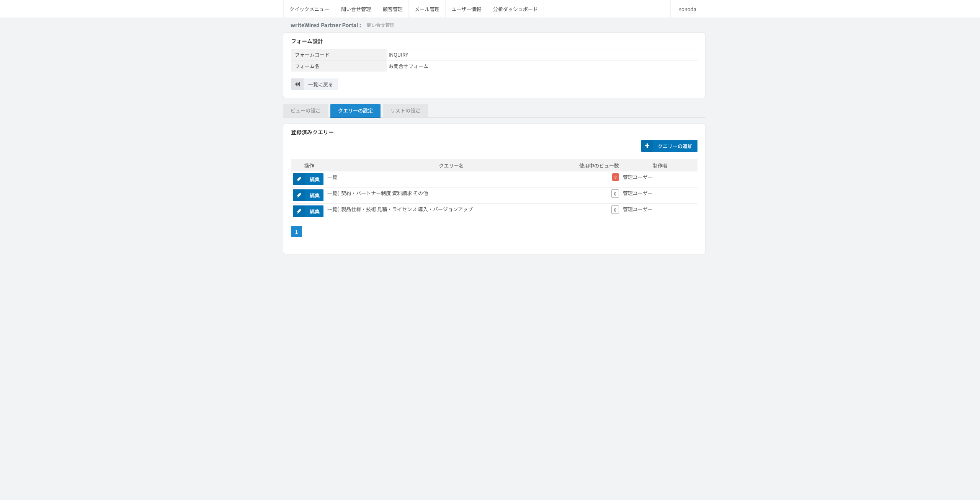Open the クイックメニュー menu
Screen dimensions: 980x500
click(x=309, y=9)
